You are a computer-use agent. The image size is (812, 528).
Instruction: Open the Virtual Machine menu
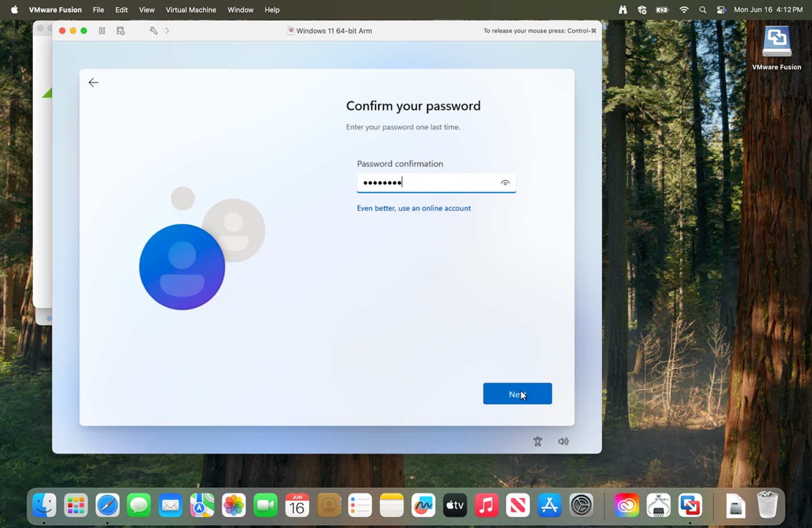click(191, 10)
